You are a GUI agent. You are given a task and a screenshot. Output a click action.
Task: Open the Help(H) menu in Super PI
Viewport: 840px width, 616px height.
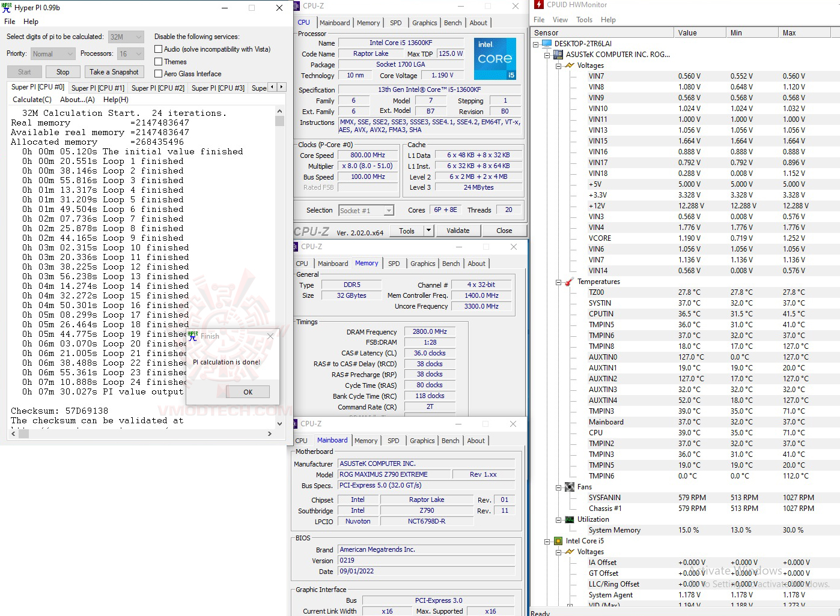(116, 100)
